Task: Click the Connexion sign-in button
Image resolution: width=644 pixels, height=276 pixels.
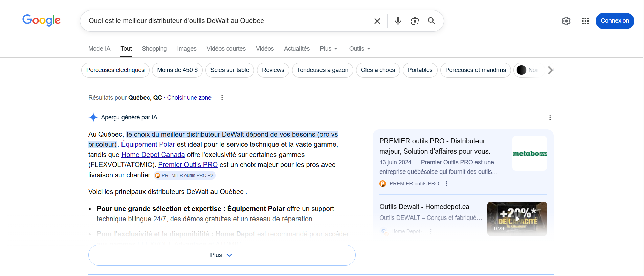Action: click(x=615, y=21)
